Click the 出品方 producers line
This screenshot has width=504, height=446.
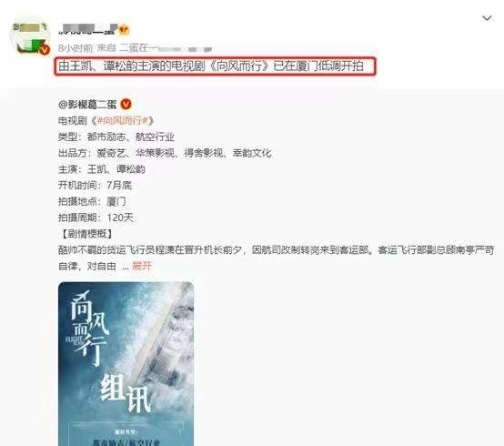(x=165, y=153)
